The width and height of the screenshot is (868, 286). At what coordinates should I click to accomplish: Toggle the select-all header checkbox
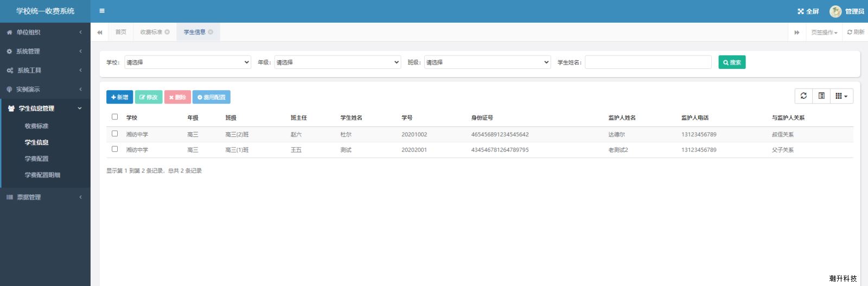coord(114,117)
